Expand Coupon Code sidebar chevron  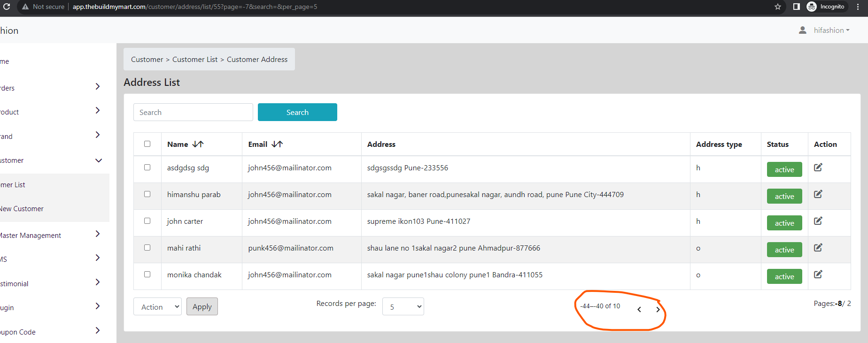(x=98, y=330)
